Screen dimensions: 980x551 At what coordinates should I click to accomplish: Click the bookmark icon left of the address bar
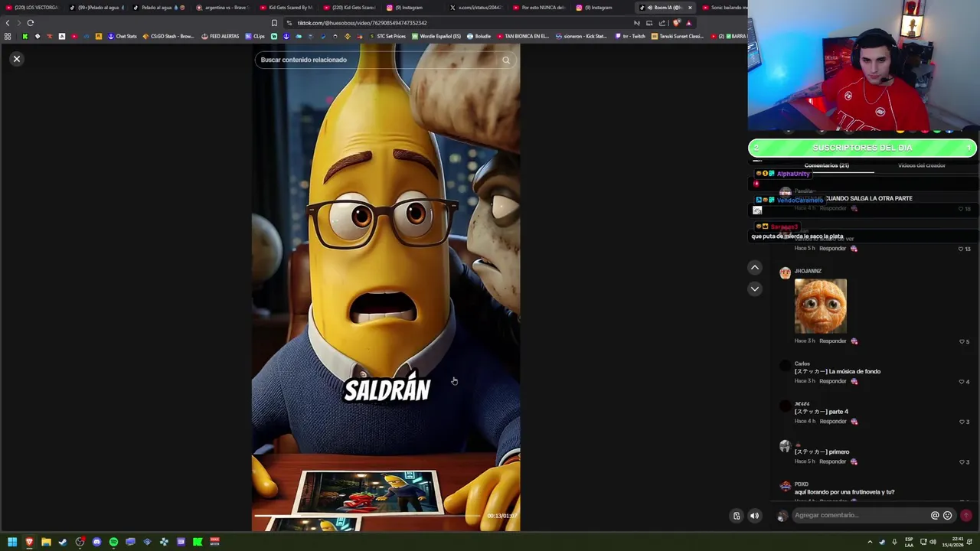point(274,23)
